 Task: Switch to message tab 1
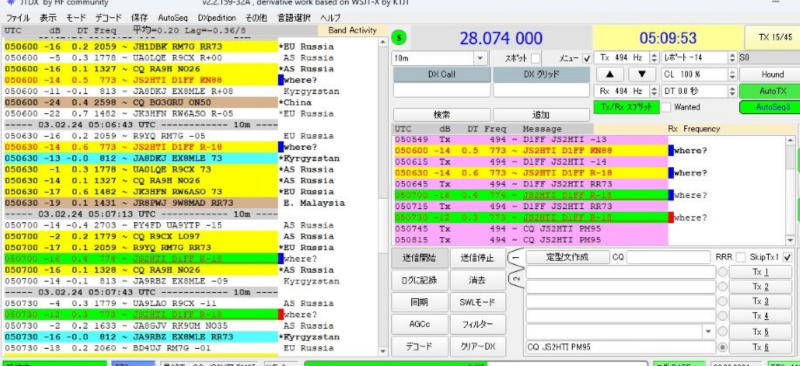(515, 258)
